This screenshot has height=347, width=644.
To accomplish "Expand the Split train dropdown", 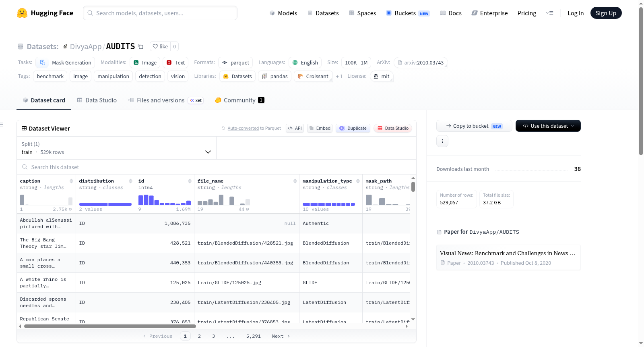I will click(117, 148).
